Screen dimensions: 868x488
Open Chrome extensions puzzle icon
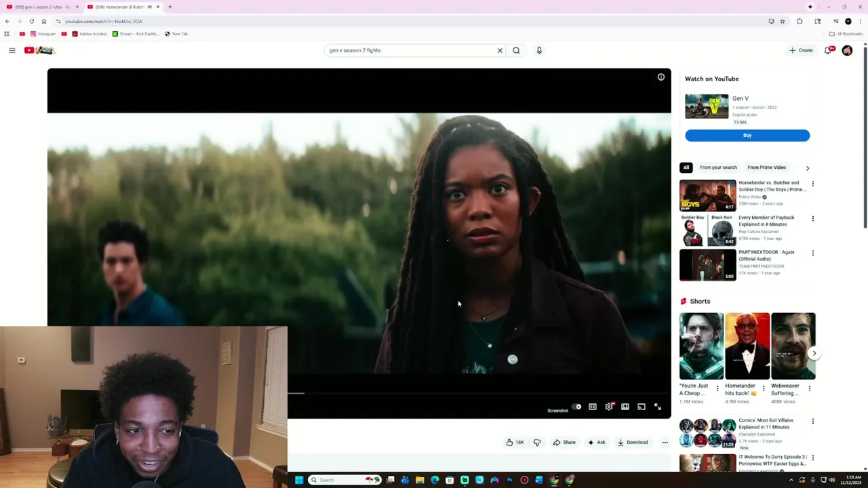pyautogui.click(x=800, y=21)
